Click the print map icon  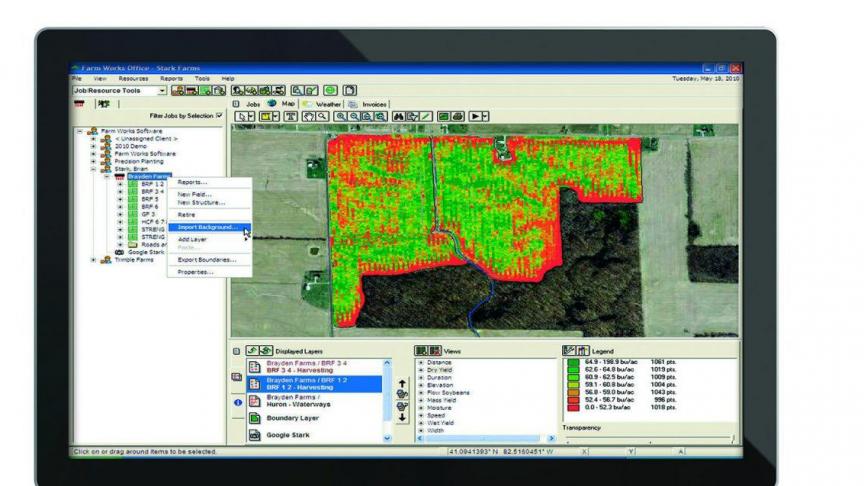point(456,117)
